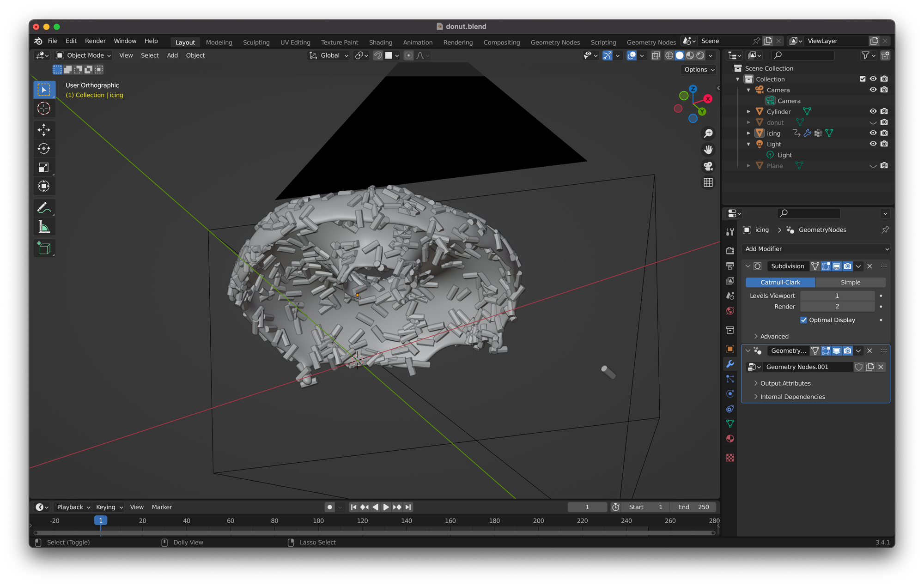Toggle camera view in viewport
Viewport: 924px width, 586px height.
pyautogui.click(x=708, y=166)
